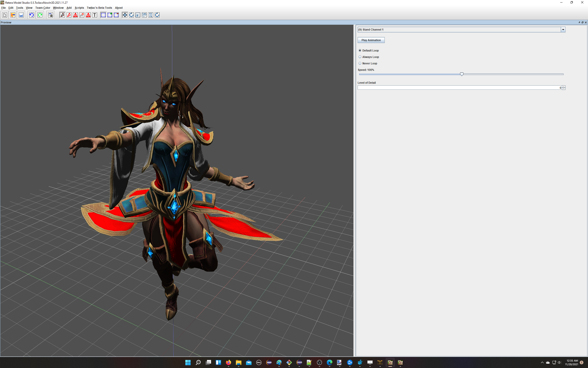Open the About menu
Viewport: 588px width, 368px height.
click(x=119, y=8)
